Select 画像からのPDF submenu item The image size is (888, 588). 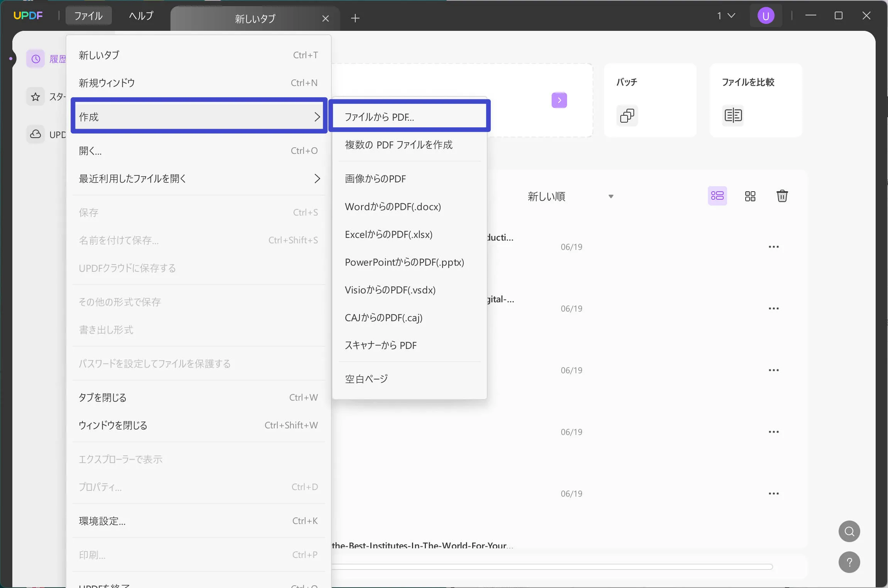(x=410, y=179)
